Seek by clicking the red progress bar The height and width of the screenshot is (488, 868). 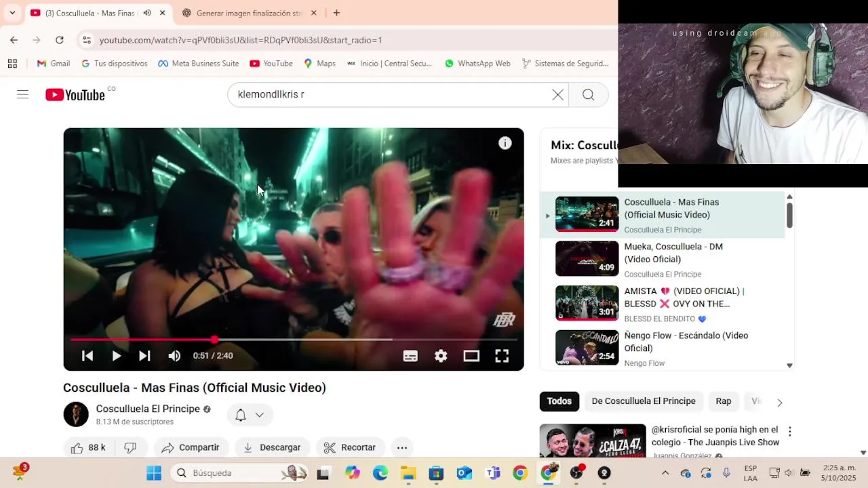(x=141, y=340)
